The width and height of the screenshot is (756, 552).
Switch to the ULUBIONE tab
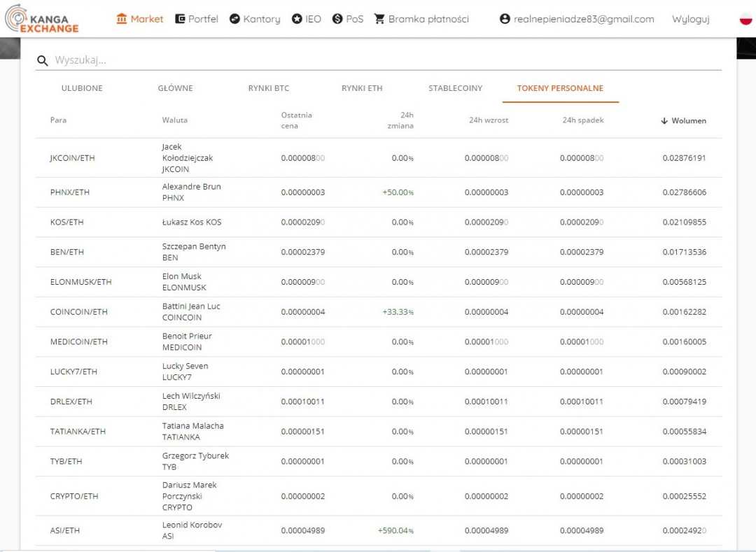82,88
